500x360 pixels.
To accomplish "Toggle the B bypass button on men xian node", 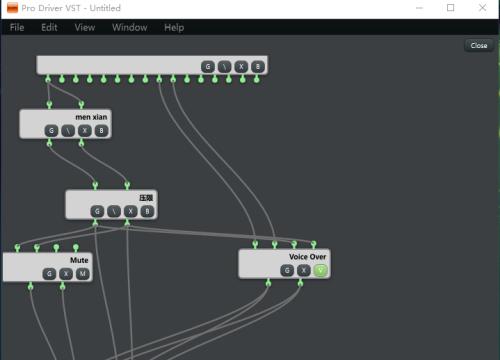I will 101,131.
